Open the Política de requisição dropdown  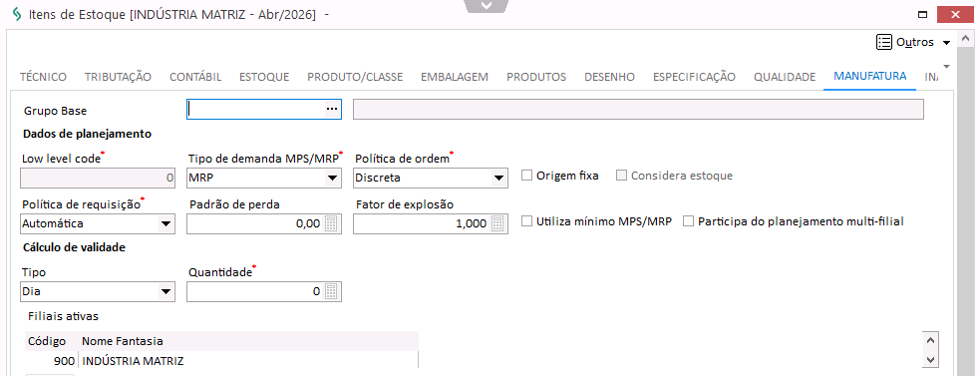coord(166,223)
